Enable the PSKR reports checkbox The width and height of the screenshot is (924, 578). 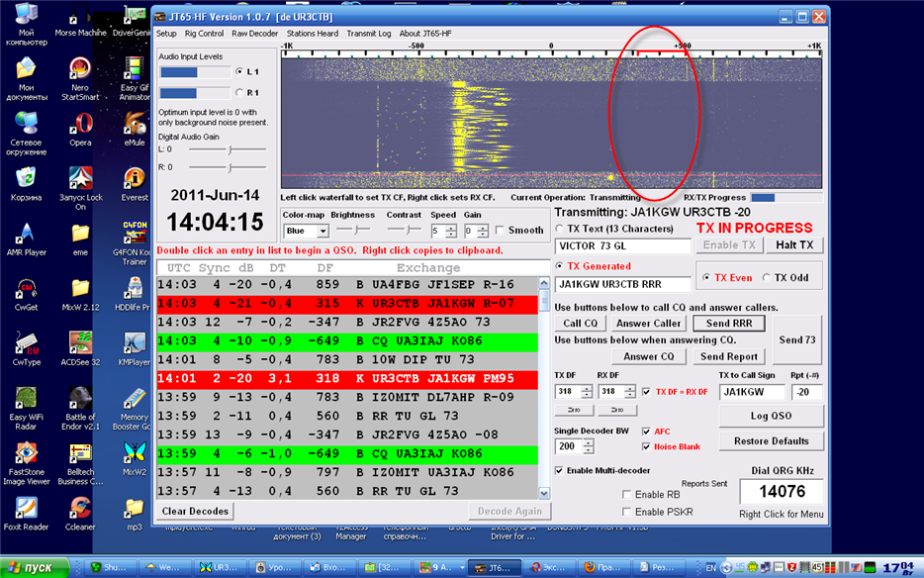point(626,512)
